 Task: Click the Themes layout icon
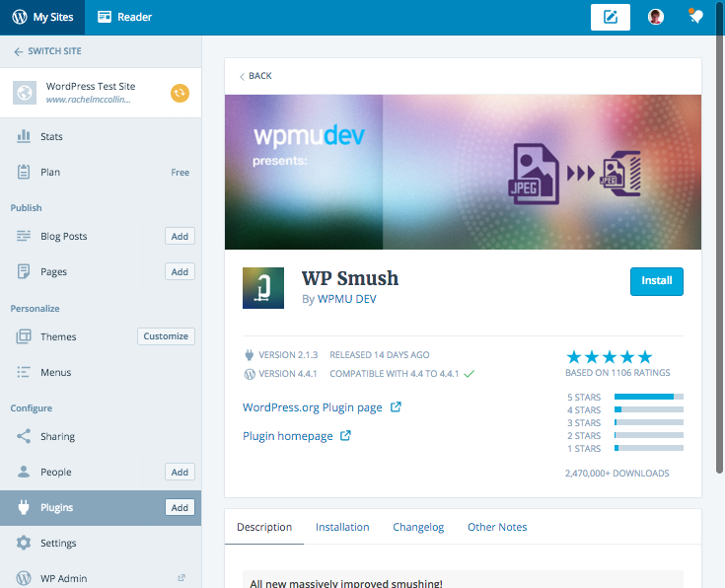coord(24,336)
